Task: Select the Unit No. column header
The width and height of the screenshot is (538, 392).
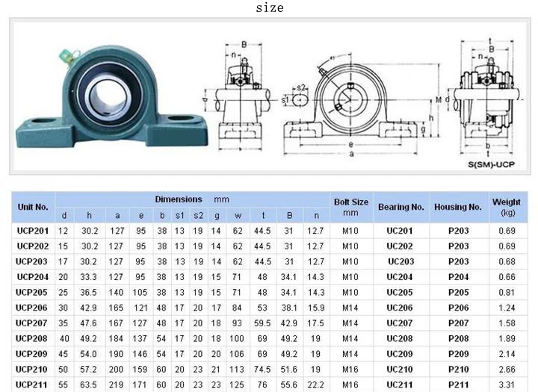Action: (x=33, y=207)
